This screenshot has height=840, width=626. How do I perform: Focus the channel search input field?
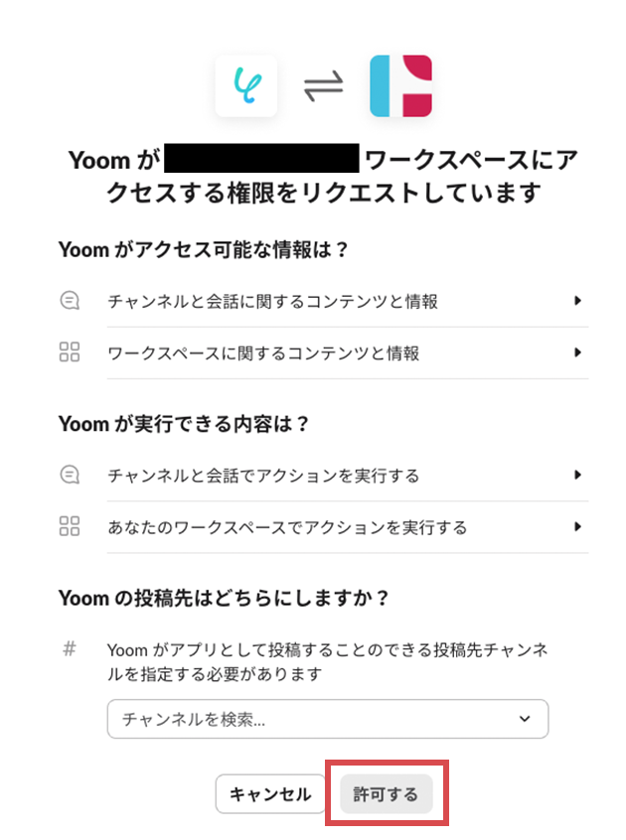[248, 719]
